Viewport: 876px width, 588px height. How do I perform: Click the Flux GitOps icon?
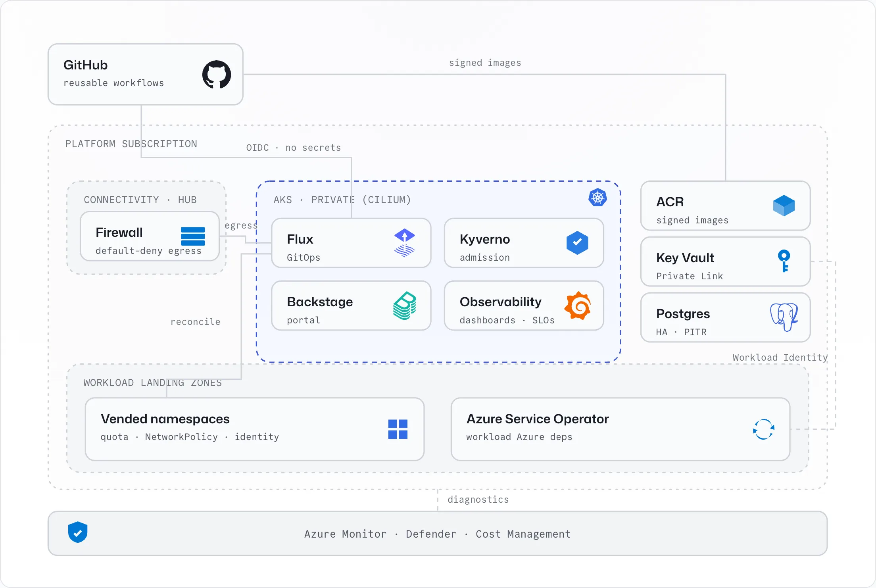pyautogui.click(x=404, y=243)
